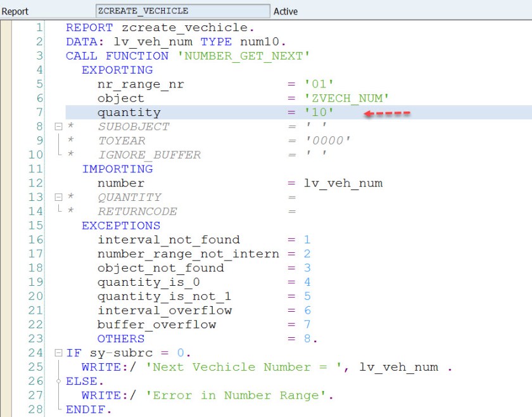Click num10 type on line 2
Image resolution: width=532 pixels, height=417 pixels.
pos(260,41)
